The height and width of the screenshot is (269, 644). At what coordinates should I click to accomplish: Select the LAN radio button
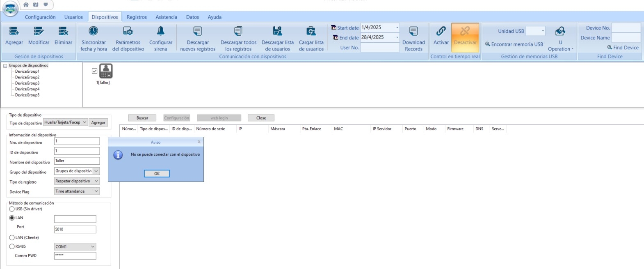point(12,218)
